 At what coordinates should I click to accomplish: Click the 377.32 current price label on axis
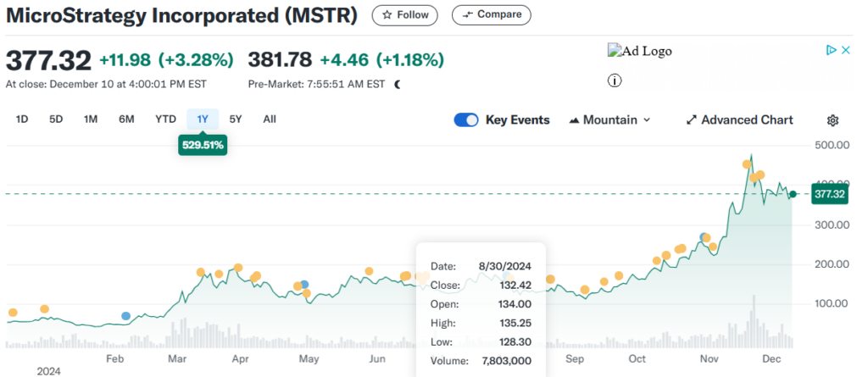coord(829,194)
